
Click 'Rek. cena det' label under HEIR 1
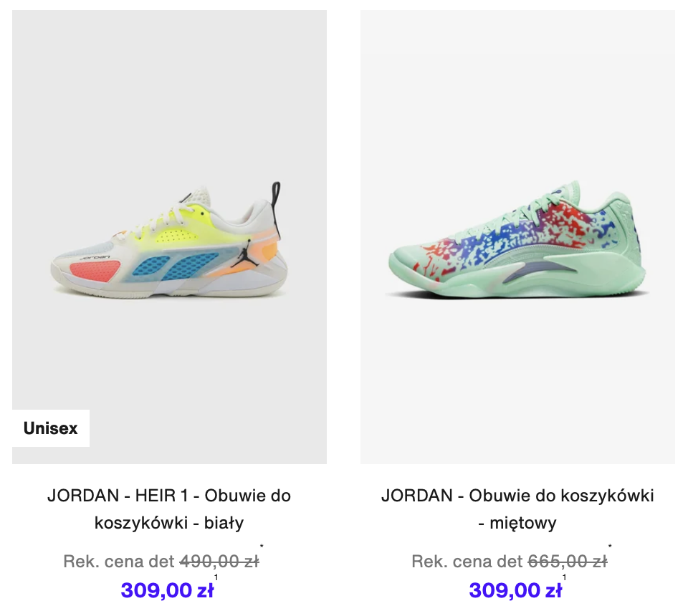pos(119,561)
